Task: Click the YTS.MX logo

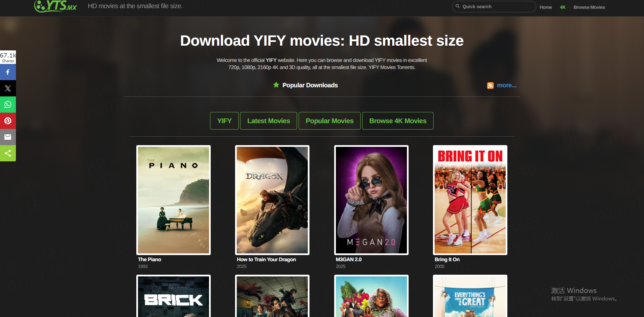Action: [56, 6]
